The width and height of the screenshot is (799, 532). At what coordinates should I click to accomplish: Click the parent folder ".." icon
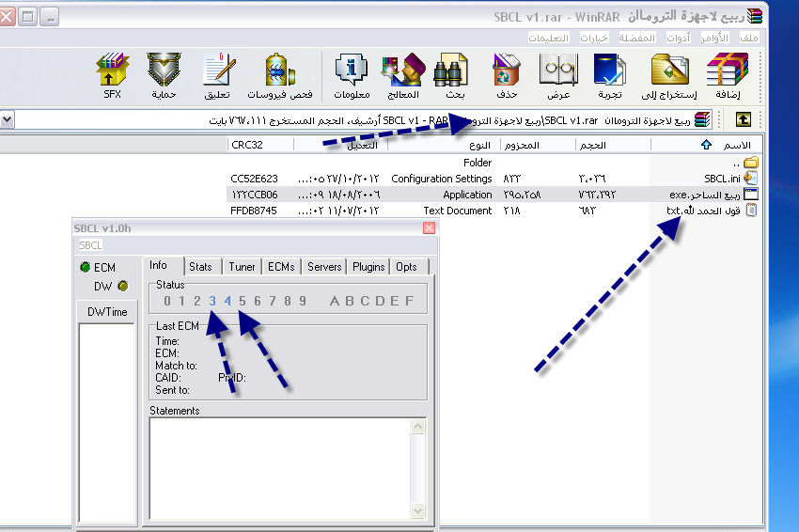pos(751,163)
